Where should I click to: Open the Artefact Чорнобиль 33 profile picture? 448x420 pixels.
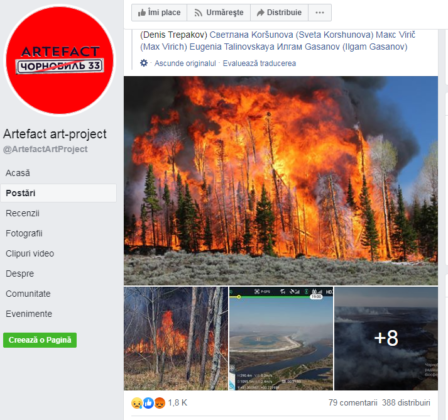pos(60,60)
